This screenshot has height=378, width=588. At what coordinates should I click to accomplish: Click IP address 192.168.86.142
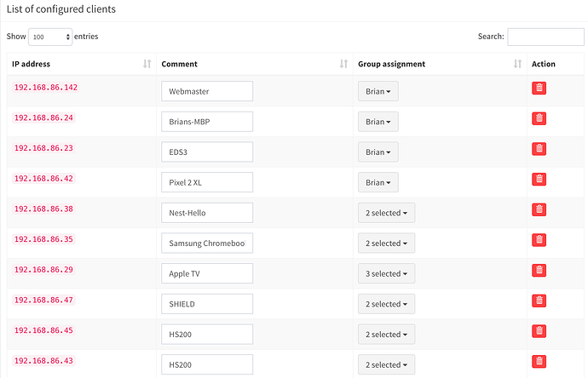coord(44,88)
